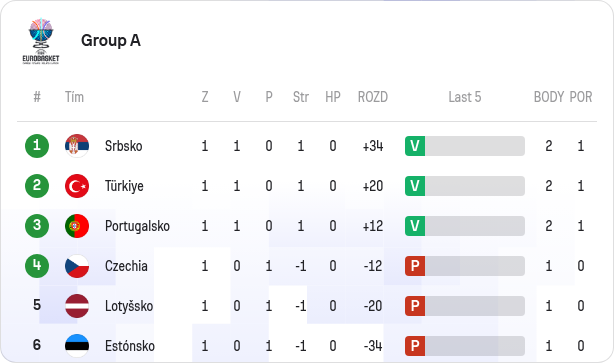Click the EuroBasket tournament logo
Image resolution: width=614 pixels, height=363 pixels.
(41, 41)
